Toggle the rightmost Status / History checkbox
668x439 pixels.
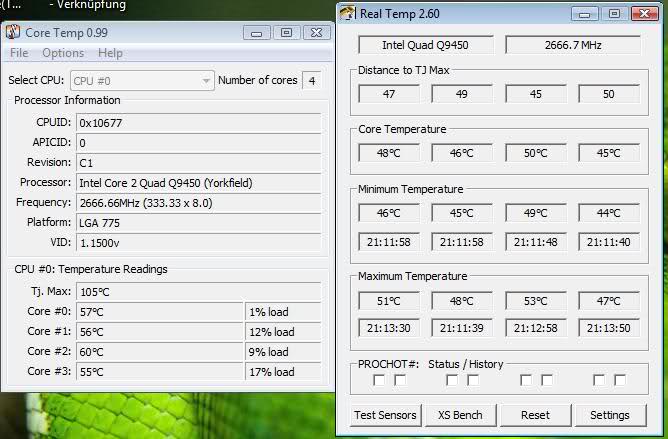click(x=620, y=380)
